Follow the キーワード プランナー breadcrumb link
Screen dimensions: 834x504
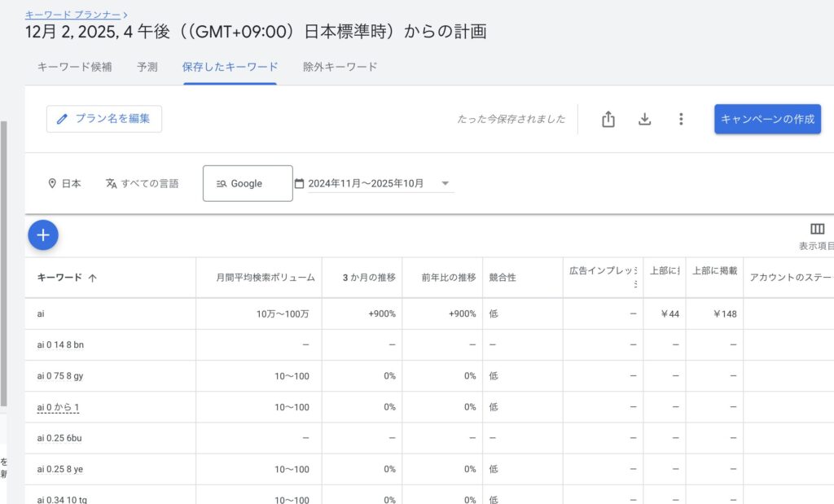pyautogui.click(x=72, y=15)
